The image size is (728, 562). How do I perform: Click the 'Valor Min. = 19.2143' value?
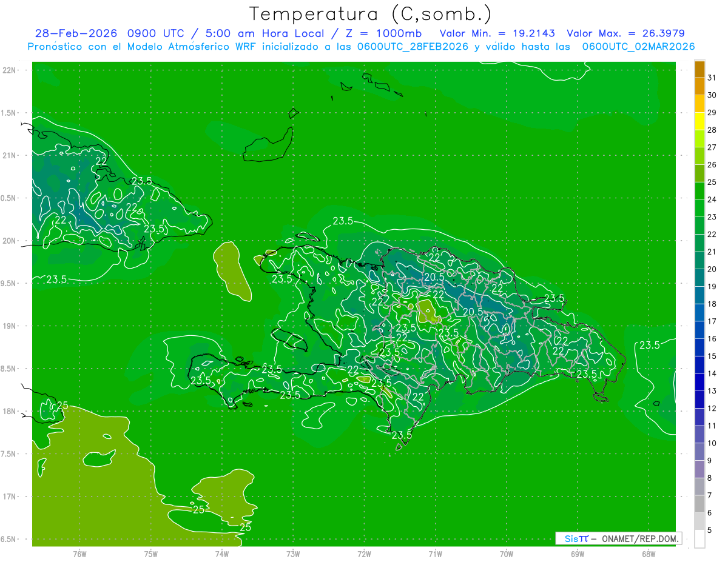tap(497, 34)
